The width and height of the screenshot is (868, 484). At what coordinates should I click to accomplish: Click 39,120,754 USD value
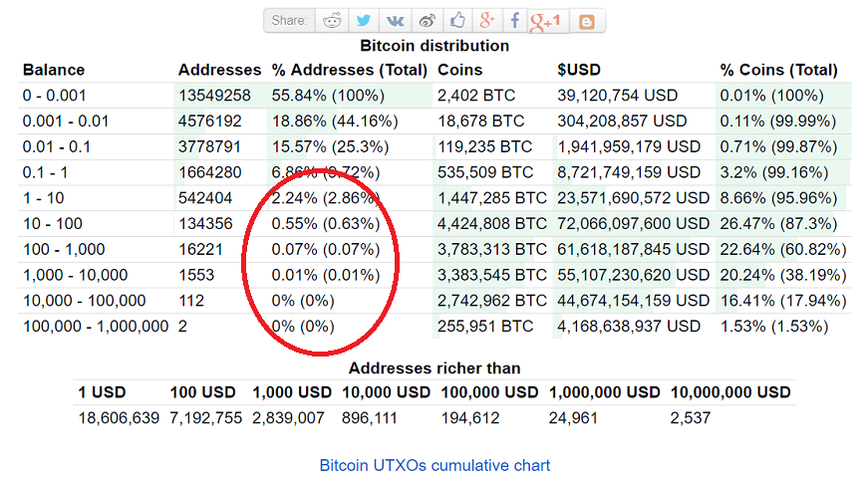click(617, 96)
